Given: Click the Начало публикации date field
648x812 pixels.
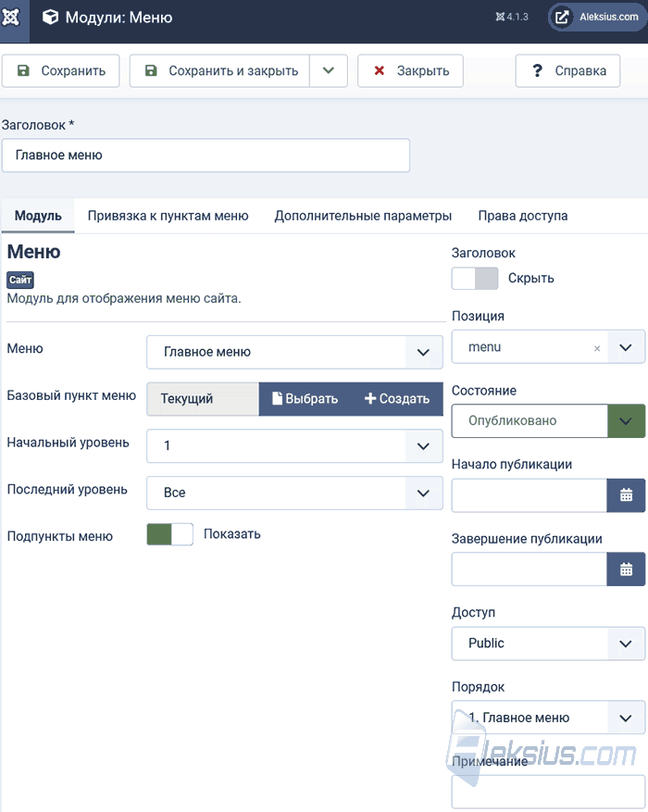Looking at the screenshot, I should pyautogui.click(x=529, y=495).
